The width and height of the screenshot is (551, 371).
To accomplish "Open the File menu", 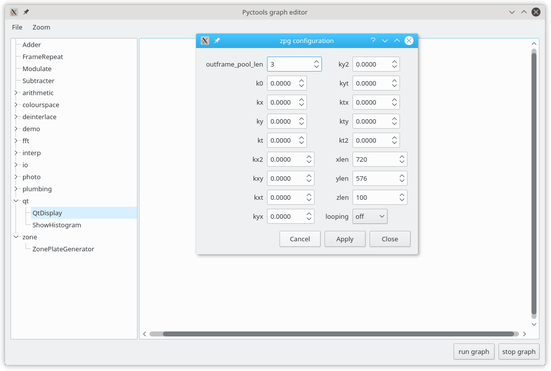I will (x=17, y=27).
